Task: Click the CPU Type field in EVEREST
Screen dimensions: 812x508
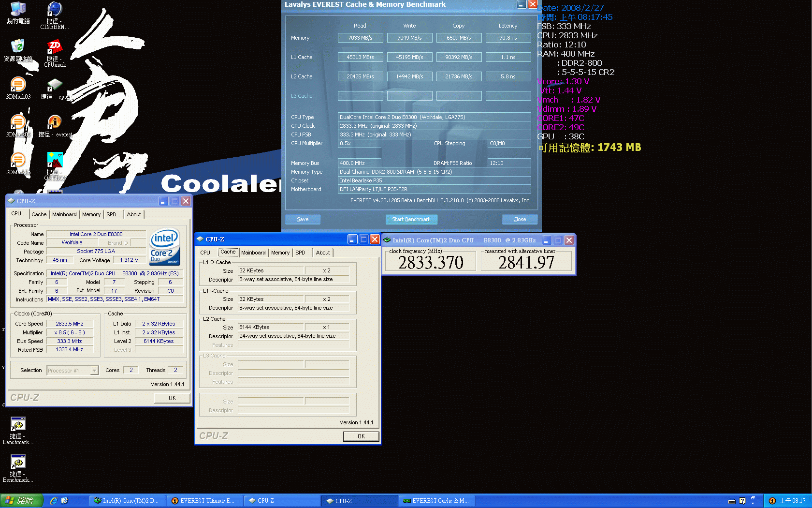Action: pos(435,117)
